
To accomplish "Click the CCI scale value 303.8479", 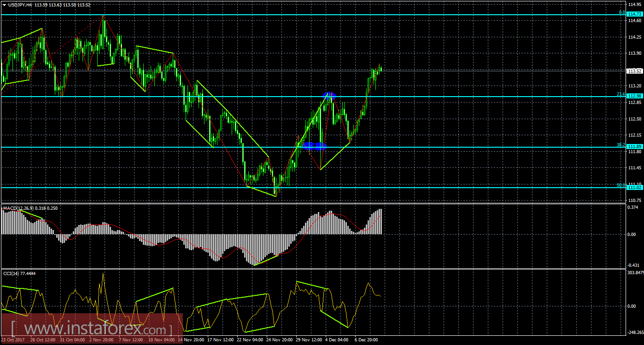I will tap(635, 273).
